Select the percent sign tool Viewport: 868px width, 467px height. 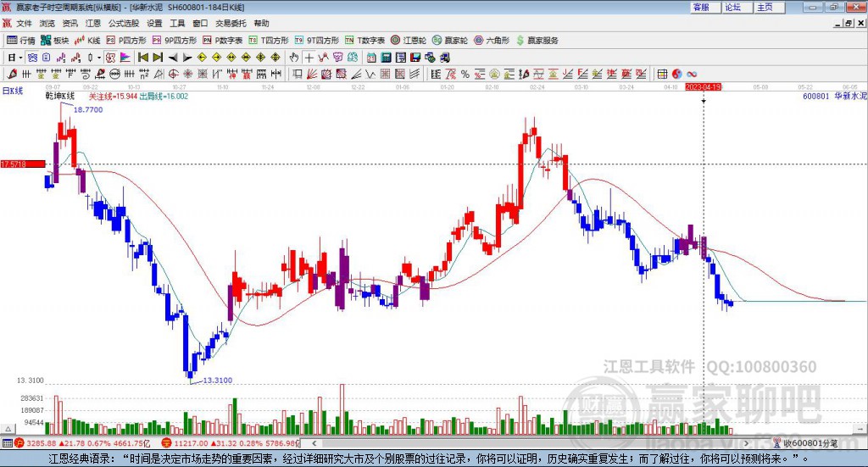[x=465, y=74]
